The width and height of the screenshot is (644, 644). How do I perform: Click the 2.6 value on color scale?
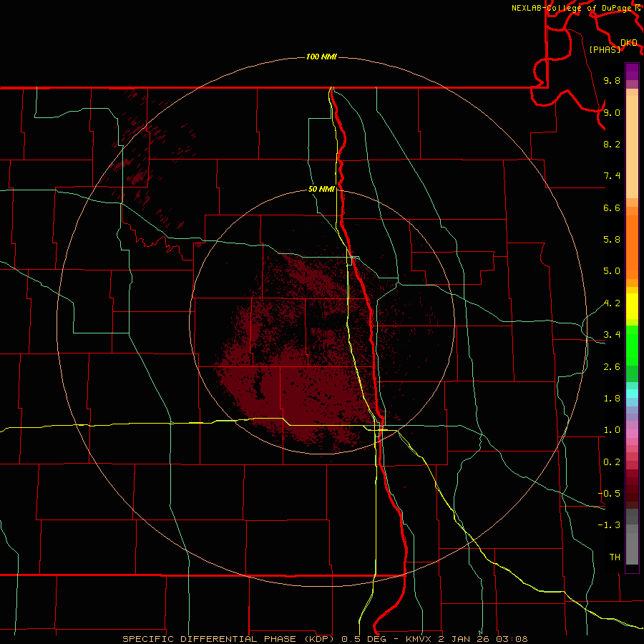coord(612,367)
